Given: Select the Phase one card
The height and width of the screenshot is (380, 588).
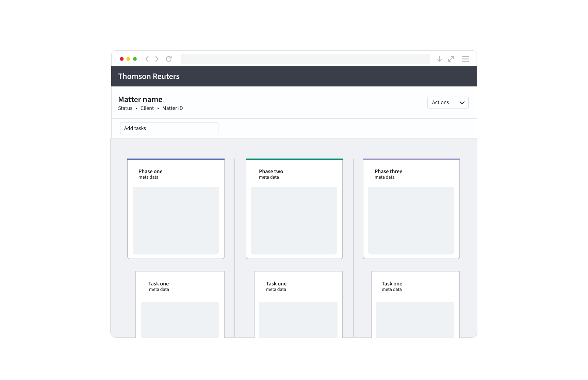Looking at the screenshot, I should pyautogui.click(x=176, y=209).
